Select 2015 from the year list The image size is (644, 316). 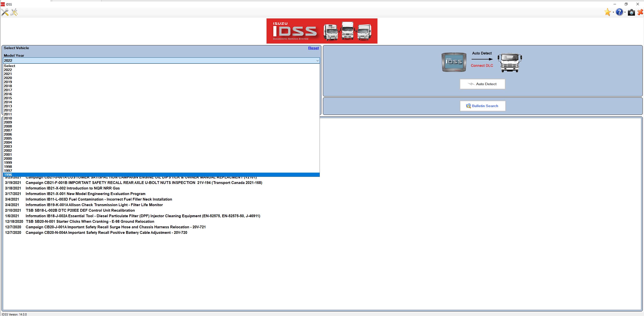[x=8, y=98]
